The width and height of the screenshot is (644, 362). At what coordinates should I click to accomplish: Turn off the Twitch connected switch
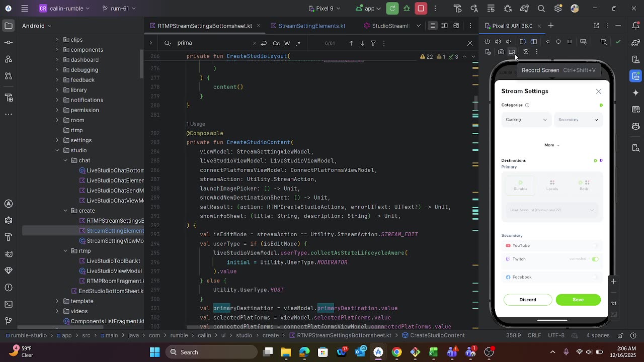pyautogui.click(x=595, y=259)
